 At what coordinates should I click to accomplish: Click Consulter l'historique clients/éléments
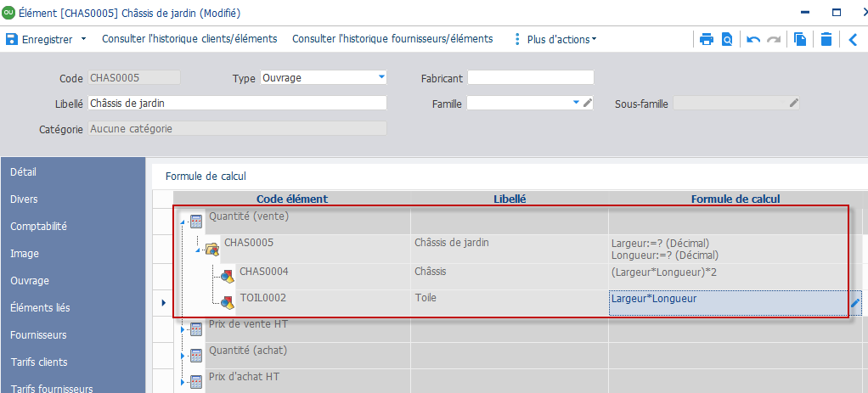point(189,39)
